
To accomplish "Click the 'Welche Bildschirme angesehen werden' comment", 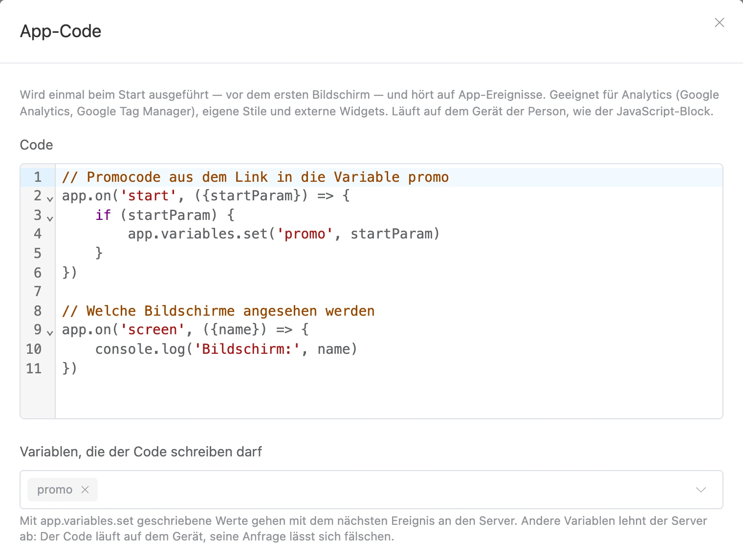I will [219, 311].
